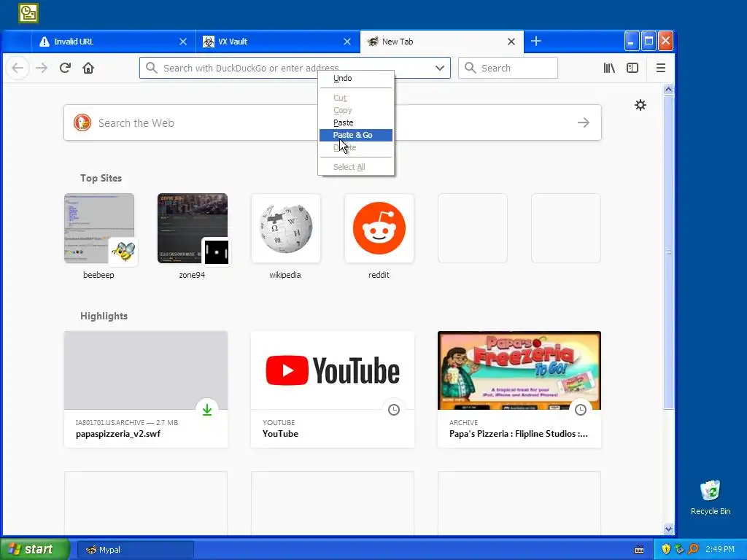
Task: Click the toolbar Search input field
Action: point(508,68)
